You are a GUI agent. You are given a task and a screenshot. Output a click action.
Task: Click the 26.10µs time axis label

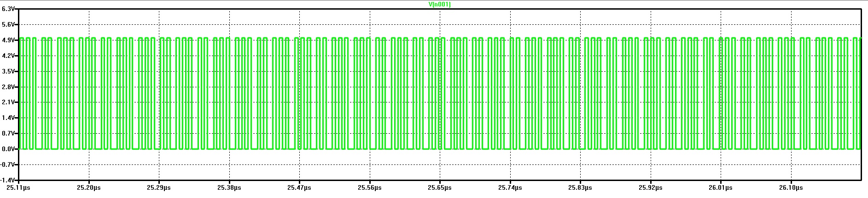(791, 187)
